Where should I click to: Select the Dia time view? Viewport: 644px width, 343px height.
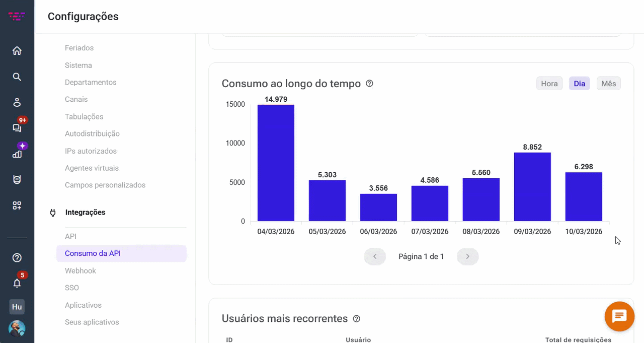579,84
